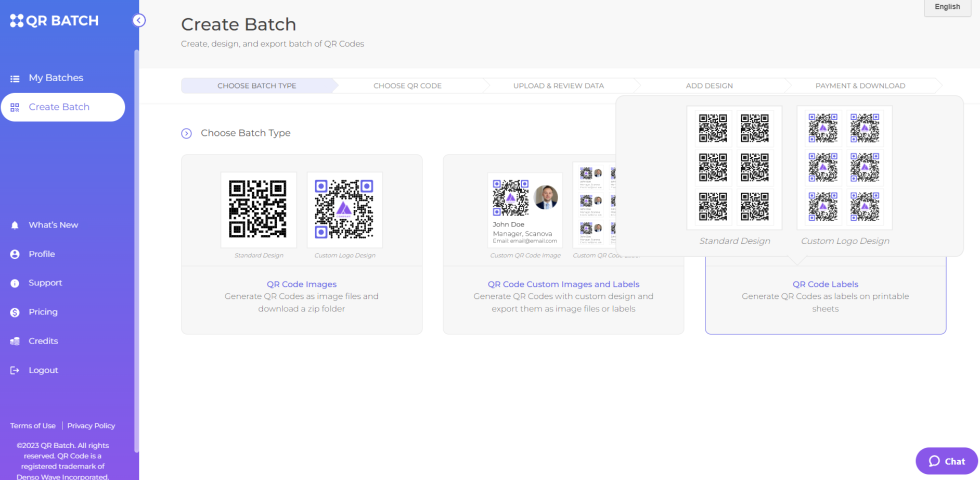Click the Support info icon
The width and height of the screenshot is (980, 480).
[x=15, y=283]
